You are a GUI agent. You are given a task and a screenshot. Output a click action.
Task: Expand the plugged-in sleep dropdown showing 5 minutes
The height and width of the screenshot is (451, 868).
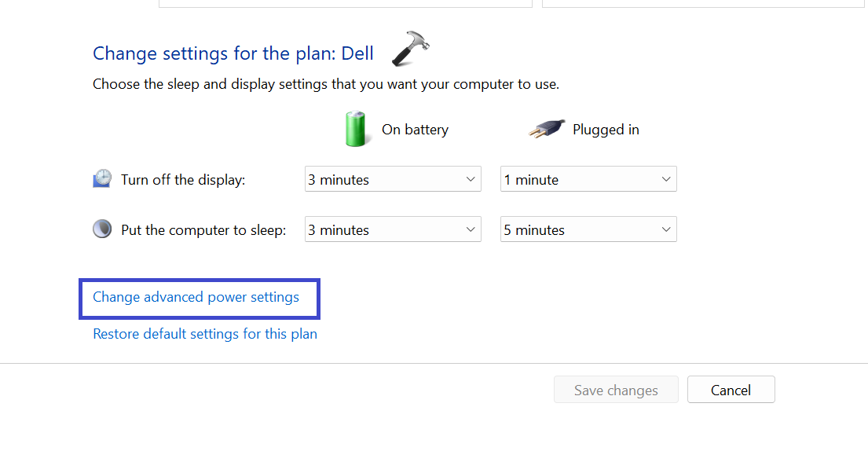tap(588, 229)
